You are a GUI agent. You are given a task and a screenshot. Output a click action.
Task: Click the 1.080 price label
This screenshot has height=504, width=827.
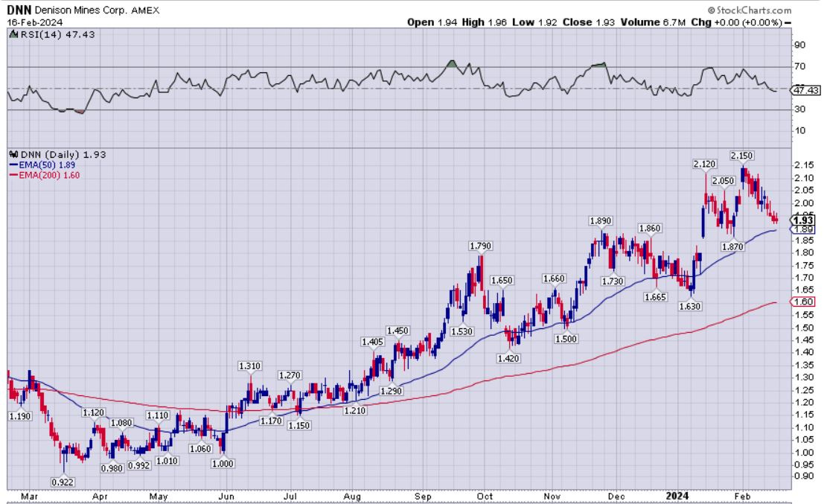[x=121, y=423]
